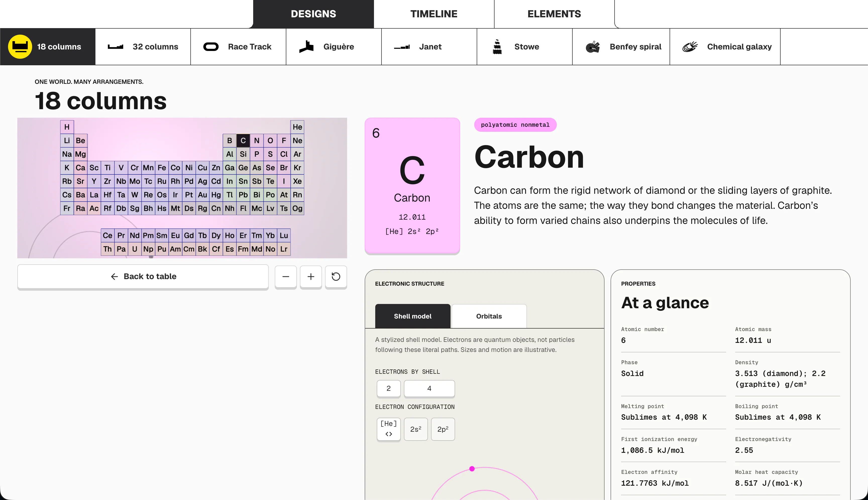This screenshot has width=868, height=500.
Task: Choose Copper (Cu) in the table
Action: (202, 168)
